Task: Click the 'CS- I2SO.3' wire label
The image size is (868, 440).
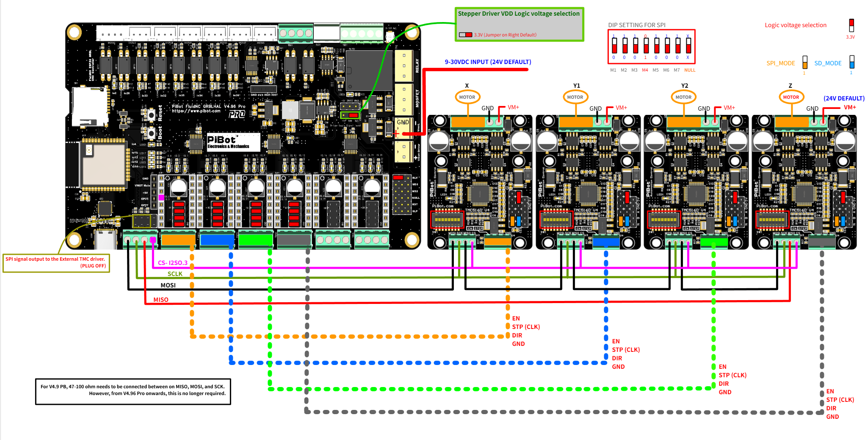Action: coord(173,263)
